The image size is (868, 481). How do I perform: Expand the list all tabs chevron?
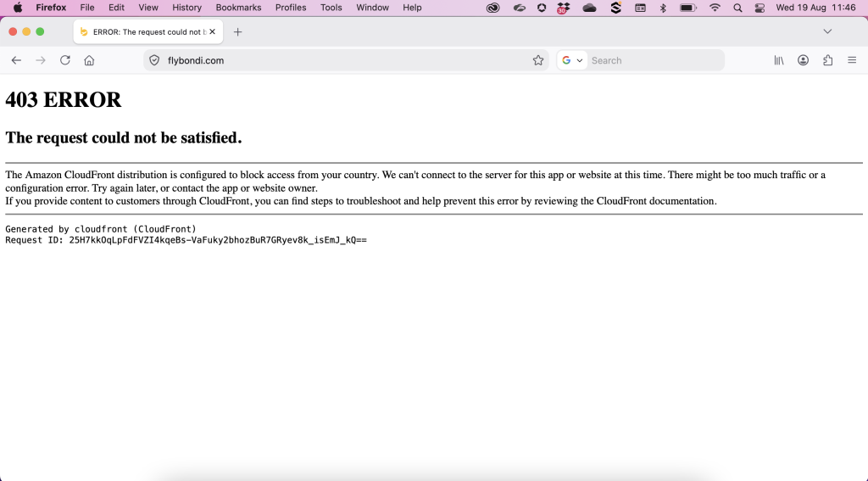[827, 31]
